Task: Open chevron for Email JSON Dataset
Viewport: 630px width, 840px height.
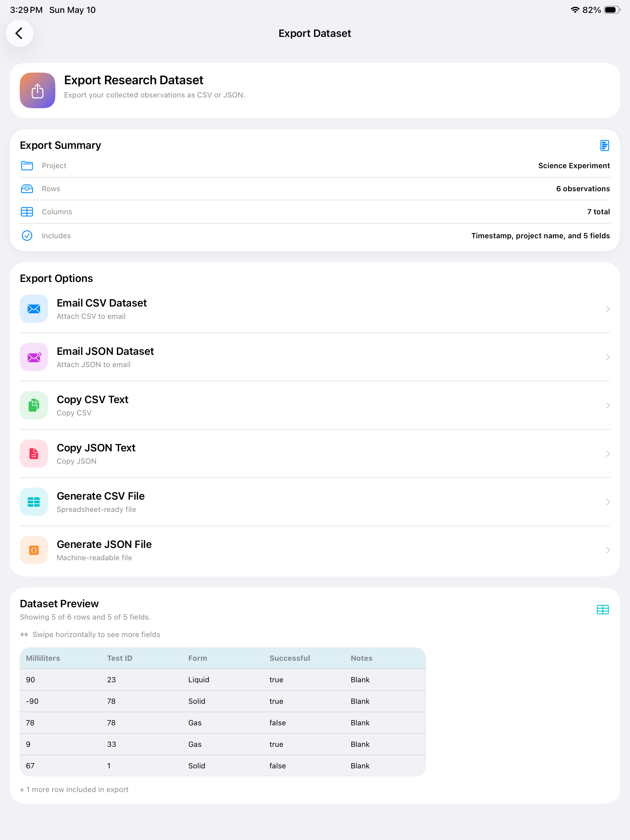Action: click(608, 357)
